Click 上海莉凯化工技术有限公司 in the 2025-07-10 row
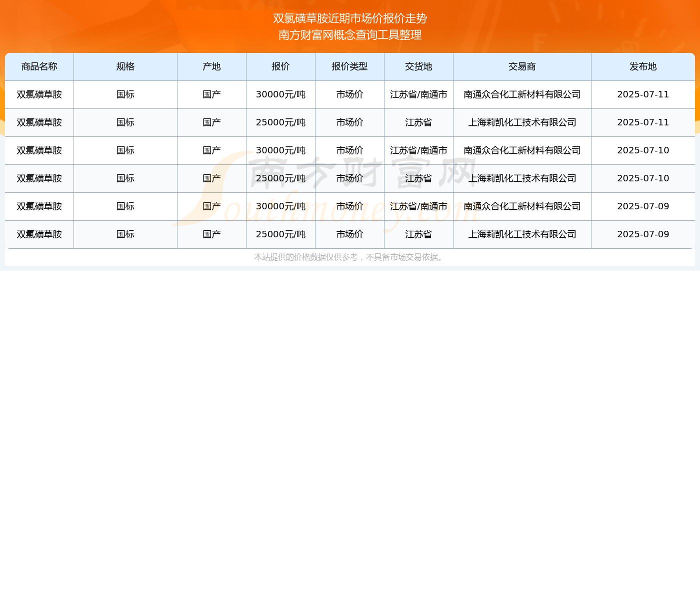Screen dimensions: 700x602 [x=522, y=178]
